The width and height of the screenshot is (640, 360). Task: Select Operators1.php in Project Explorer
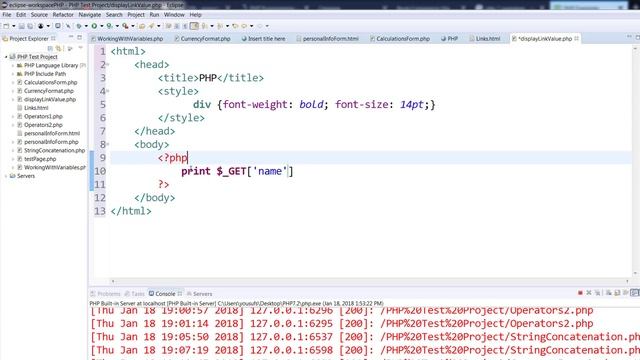click(x=43, y=116)
